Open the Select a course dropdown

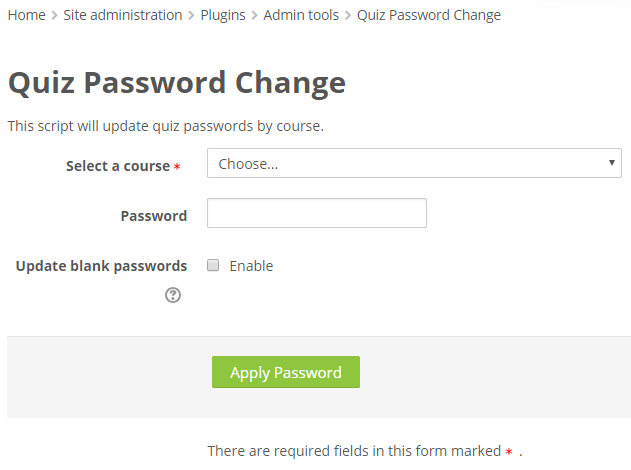(414, 163)
